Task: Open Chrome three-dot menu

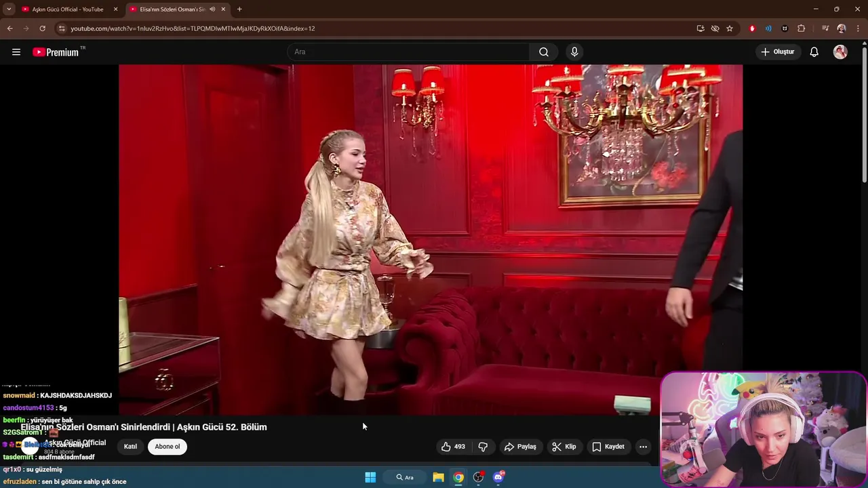Action: coord(858,28)
